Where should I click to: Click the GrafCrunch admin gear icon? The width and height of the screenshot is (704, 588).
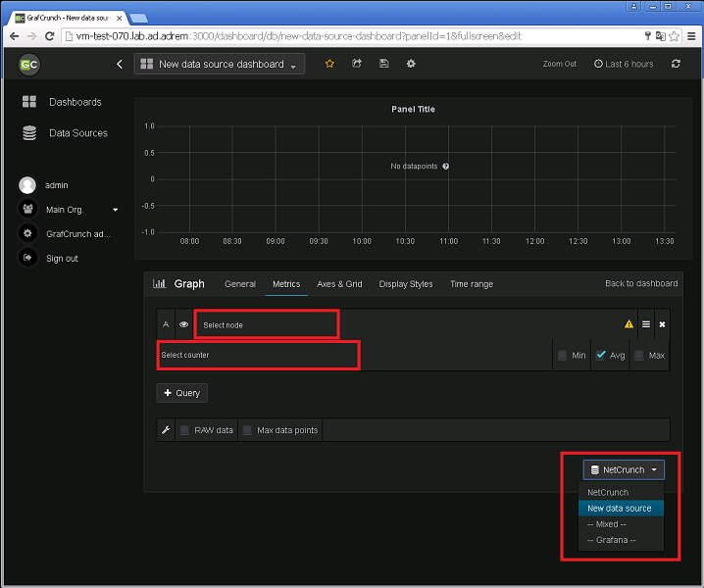tap(27, 233)
